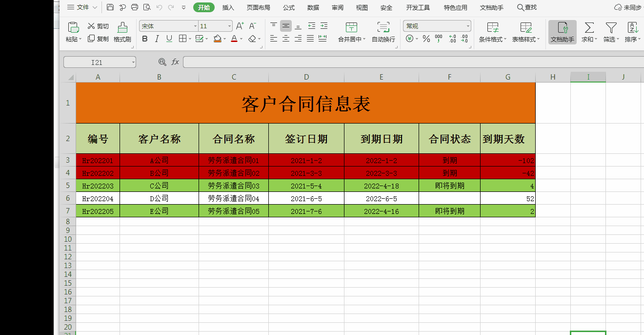Toggle Underline formatting
This screenshot has width=644, height=335.
click(169, 39)
